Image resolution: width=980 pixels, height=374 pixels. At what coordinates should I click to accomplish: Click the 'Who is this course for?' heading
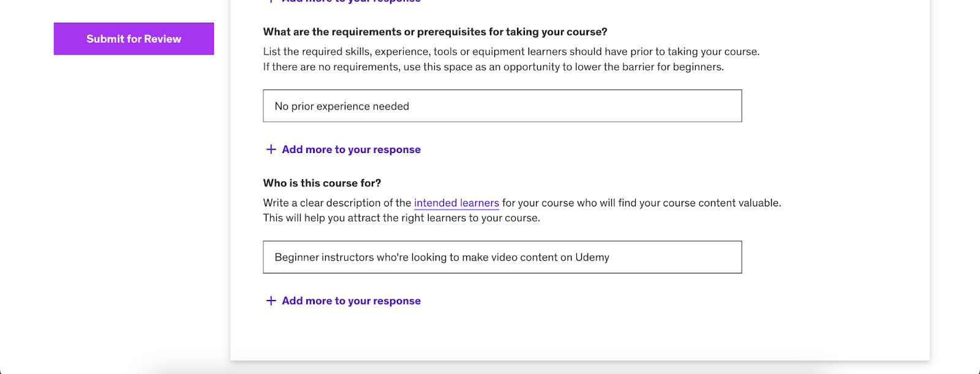pos(322,182)
